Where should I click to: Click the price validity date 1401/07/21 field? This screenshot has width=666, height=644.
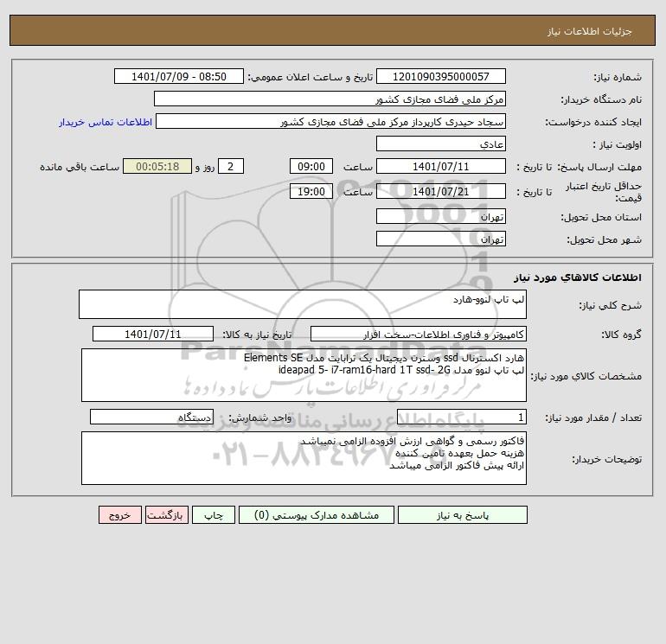click(441, 191)
